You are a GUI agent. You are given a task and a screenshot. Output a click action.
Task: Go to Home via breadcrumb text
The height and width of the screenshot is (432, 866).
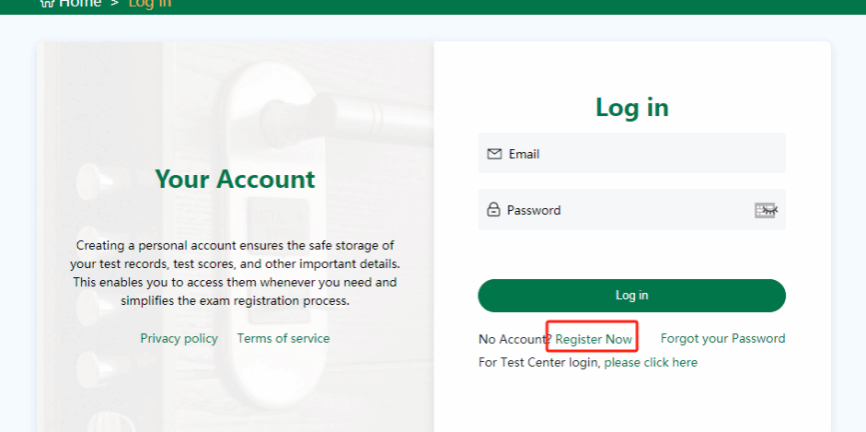tap(80, 3)
